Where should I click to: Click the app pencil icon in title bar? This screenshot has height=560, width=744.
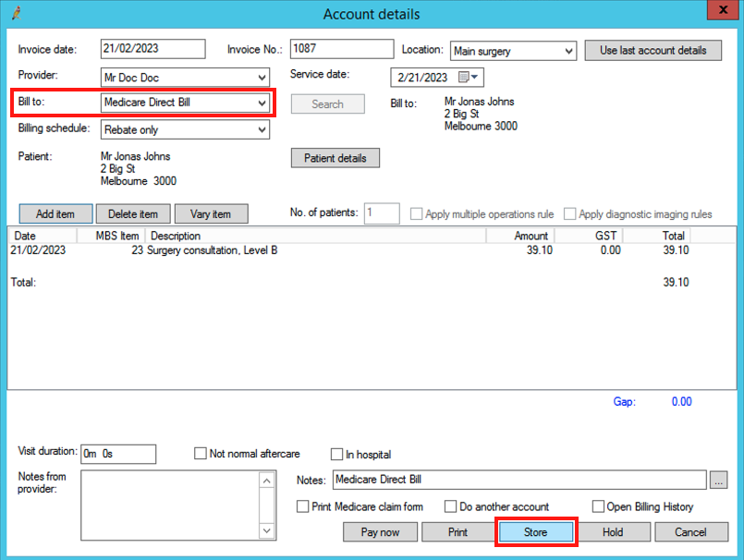point(17,13)
